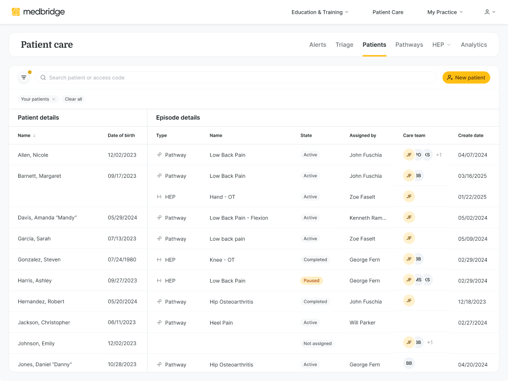Viewport: 508px width, 381px height.
Task: Click episode Knee - OT
Action: [x=222, y=260]
